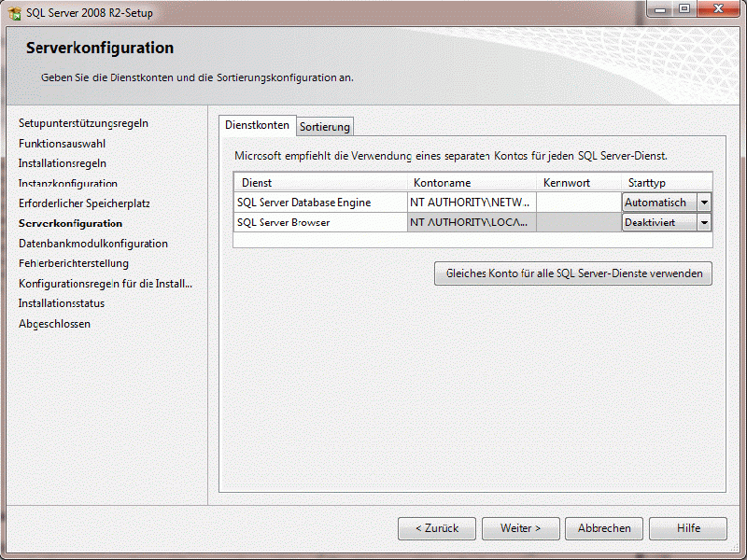
Task: Go back with the Zurück button
Action: (x=437, y=528)
